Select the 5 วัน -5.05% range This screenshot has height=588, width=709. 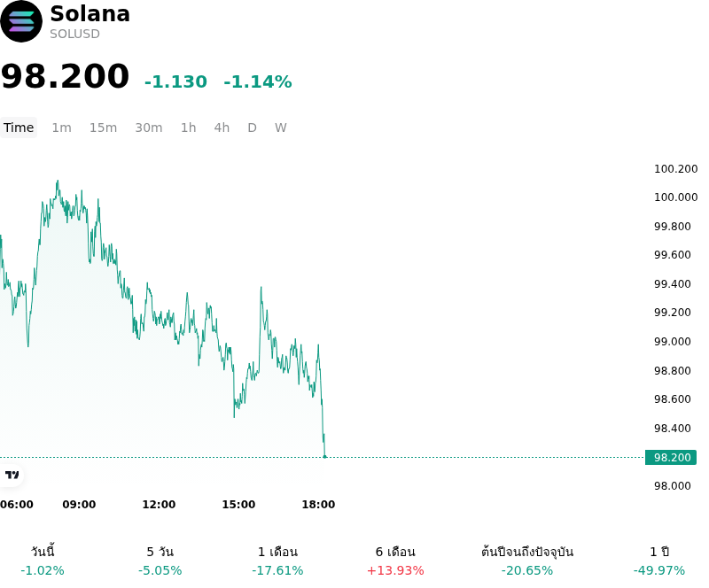click(160, 561)
